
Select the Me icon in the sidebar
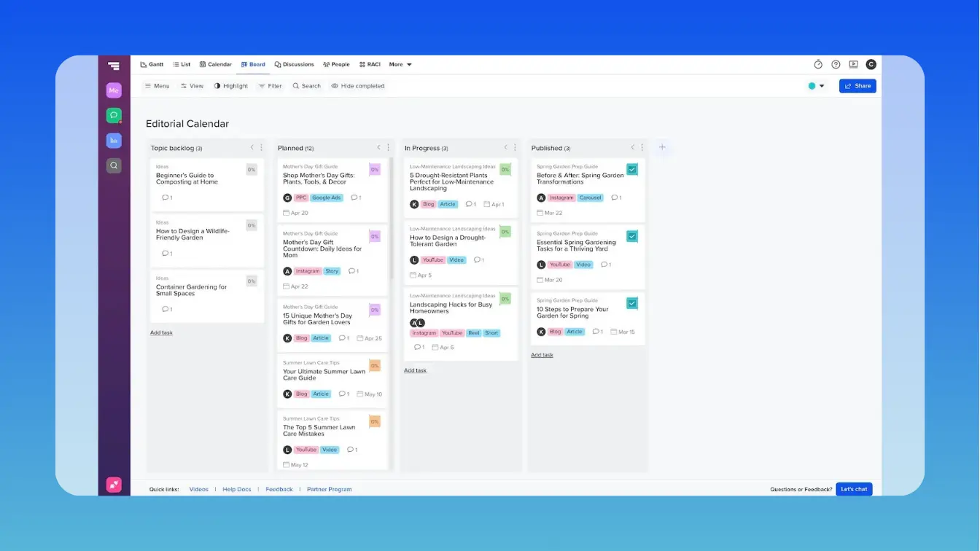(x=114, y=90)
